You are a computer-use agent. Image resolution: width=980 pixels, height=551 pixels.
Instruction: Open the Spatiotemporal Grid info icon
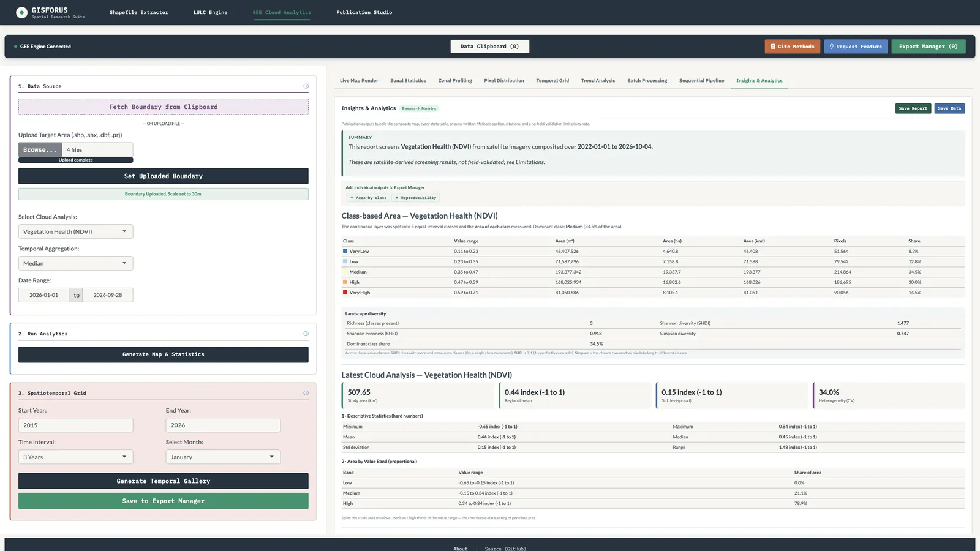click(306, 393)
